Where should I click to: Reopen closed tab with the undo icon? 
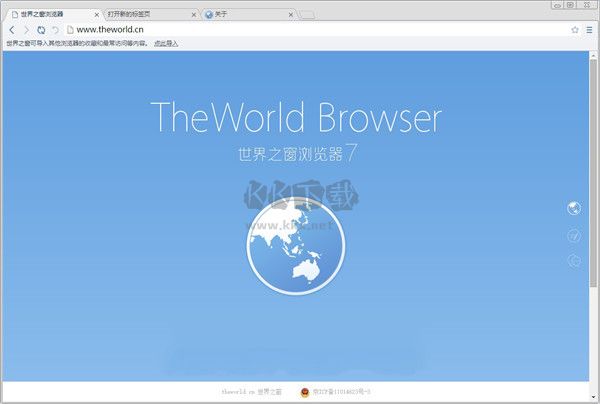tap(55, 30)
